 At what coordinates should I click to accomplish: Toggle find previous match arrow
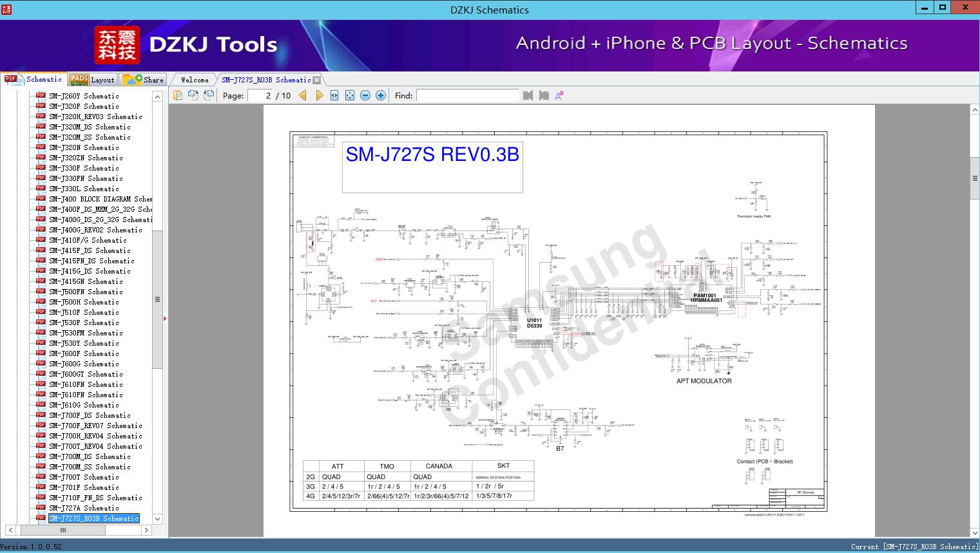tap(528, 95)
